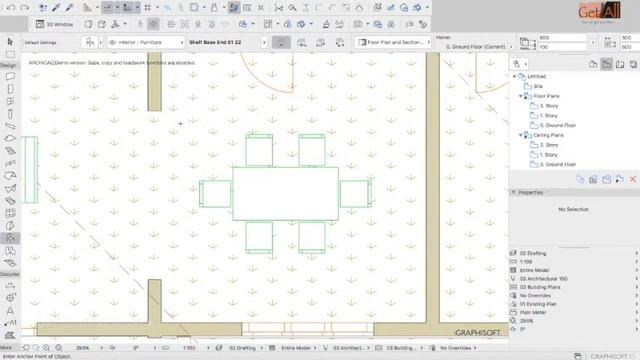Click the Pick Up Parameters eyedropper icon
The width and height of the screenshot is (640, 360).
point(56,7)
